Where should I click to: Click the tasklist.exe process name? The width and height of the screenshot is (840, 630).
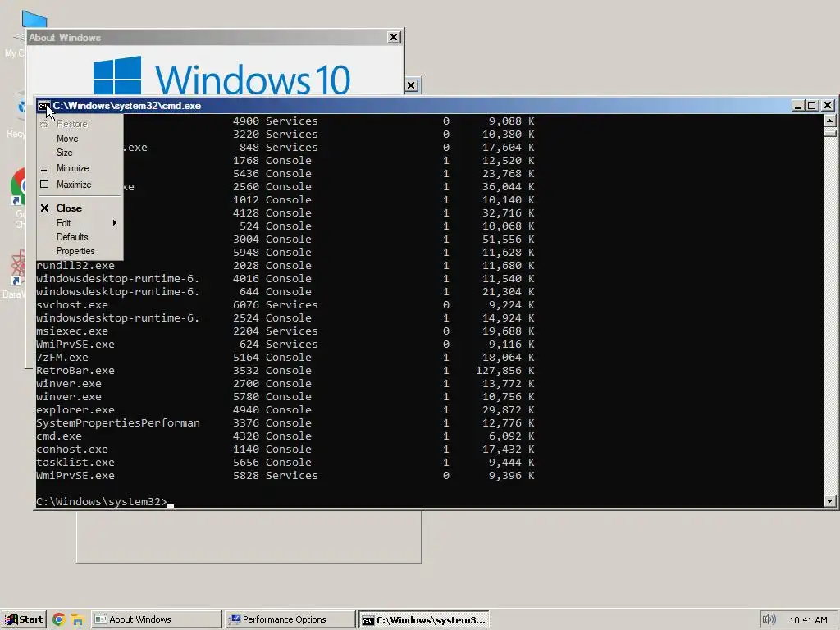75,463
